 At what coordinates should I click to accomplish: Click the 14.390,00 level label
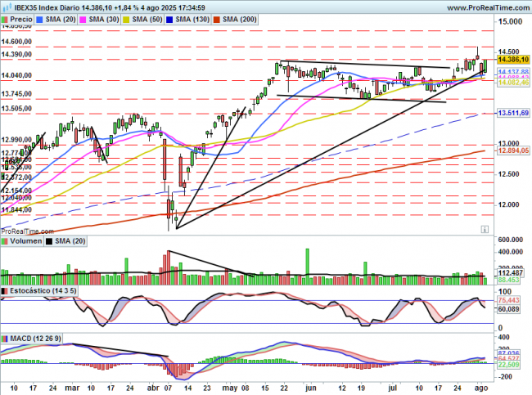point(16,54)
